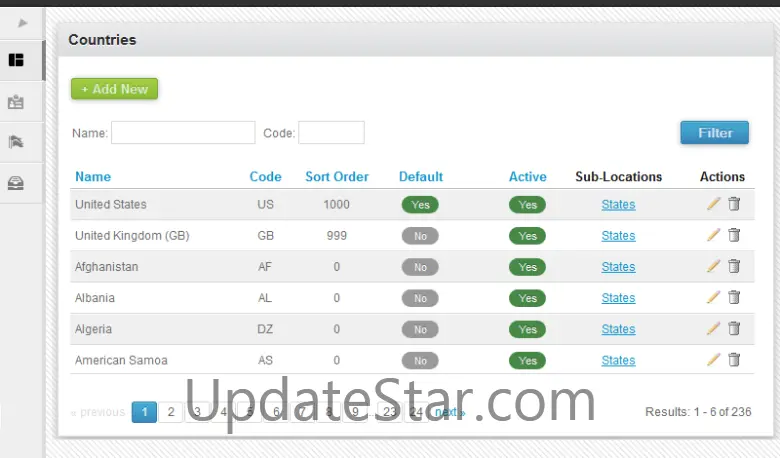The width and height of the screenshot is (780, 458).
Task: Open States link for American Samoa
Action: tap(618, 360)
